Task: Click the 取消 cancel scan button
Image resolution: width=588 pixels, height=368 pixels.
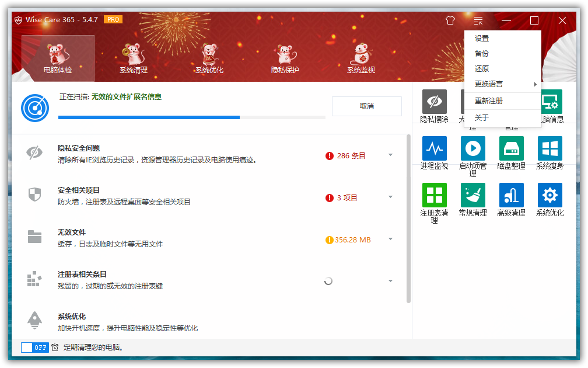Action: (x=367, y=106)
